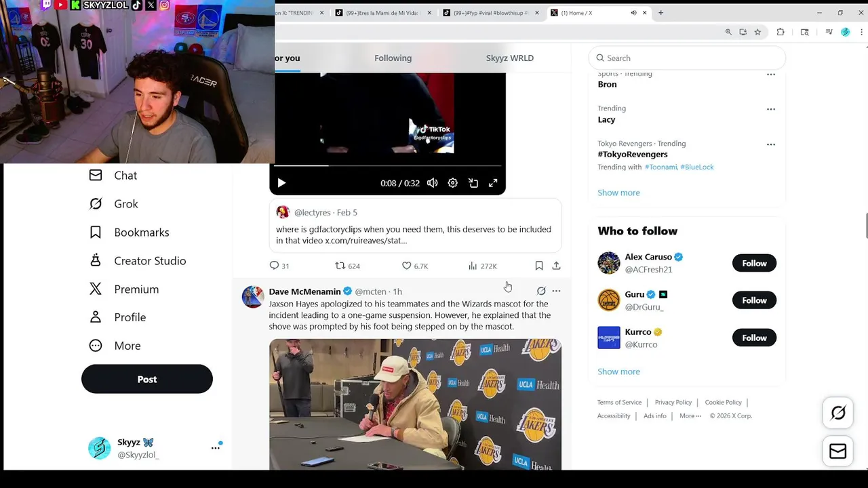
Task: Open the Cookie Policy link
Action: click(723, 403)
